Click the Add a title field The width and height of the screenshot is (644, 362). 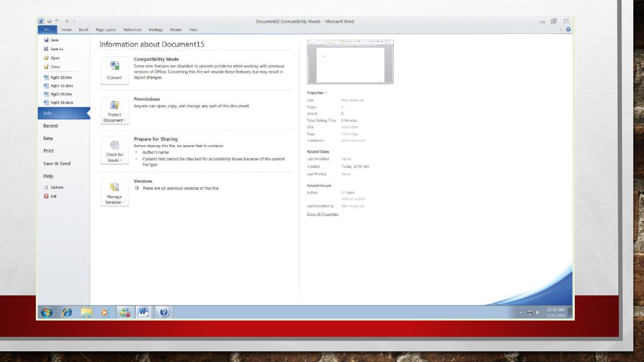pyautogui.click(x=350, y=127)
